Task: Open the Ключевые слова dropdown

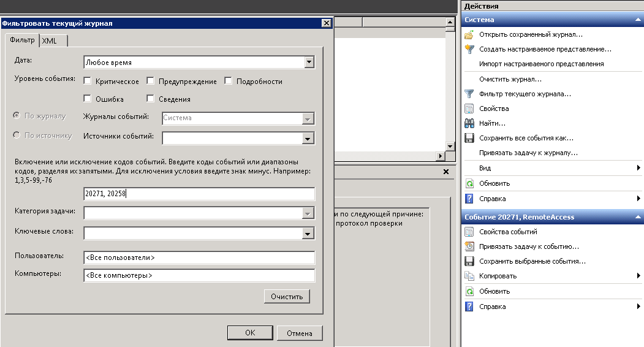Action: click(308, 234)
